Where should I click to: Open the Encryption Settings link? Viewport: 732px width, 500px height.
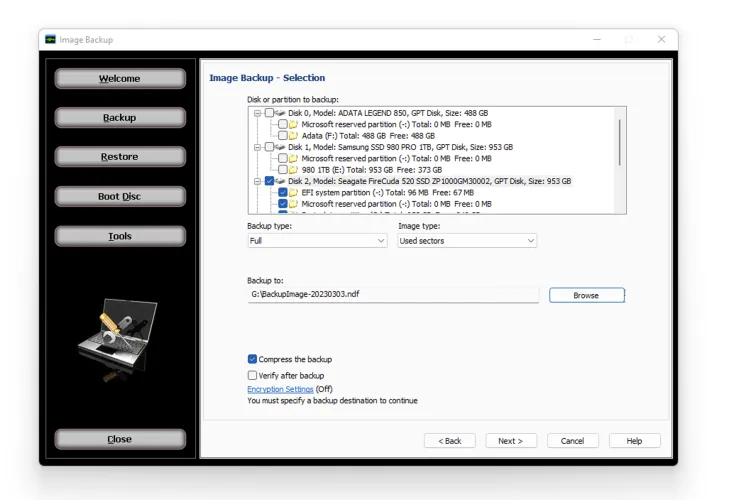(x=280, y=389)
